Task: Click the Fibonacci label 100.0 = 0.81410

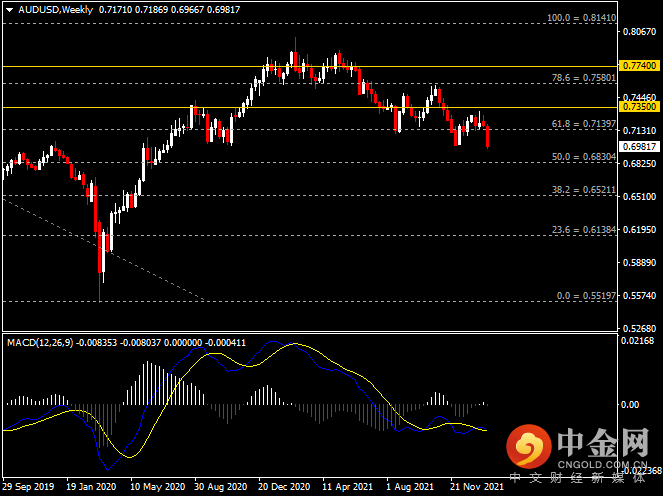Action: (x=581, y=18)
